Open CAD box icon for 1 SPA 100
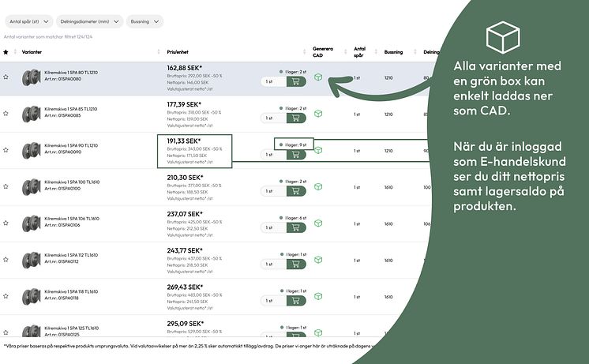 pyautogui.click(x=317, y=187)
